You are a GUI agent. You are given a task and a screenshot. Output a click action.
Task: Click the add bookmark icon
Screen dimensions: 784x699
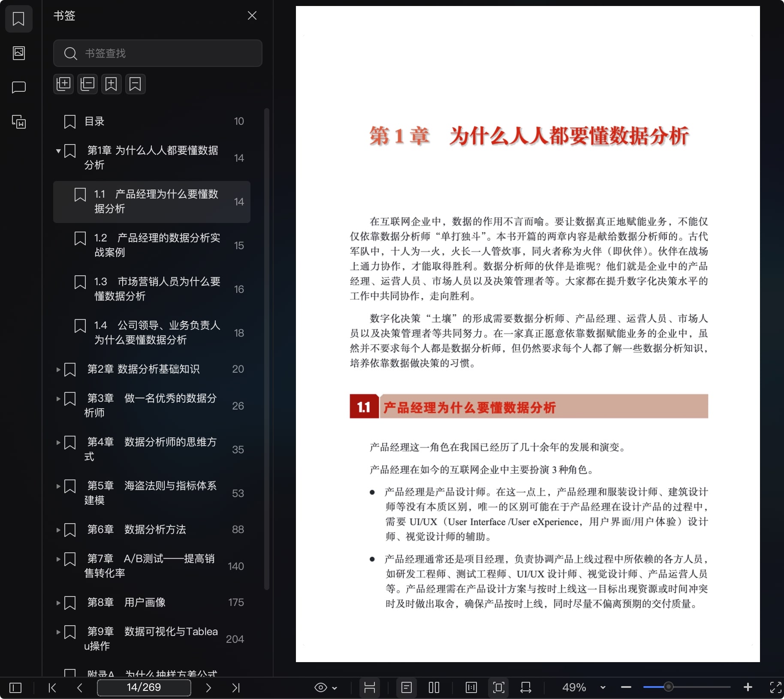[x=111, y=84]
